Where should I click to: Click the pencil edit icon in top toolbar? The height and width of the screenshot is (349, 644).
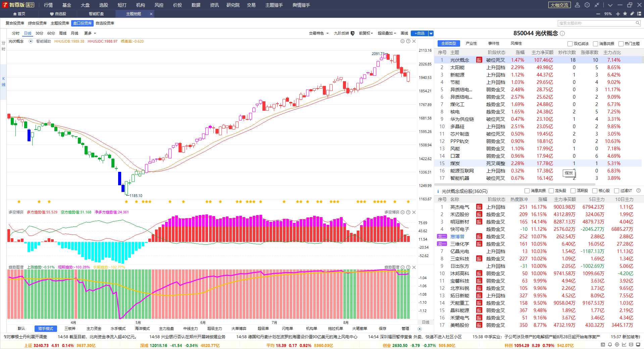[632, 14]
